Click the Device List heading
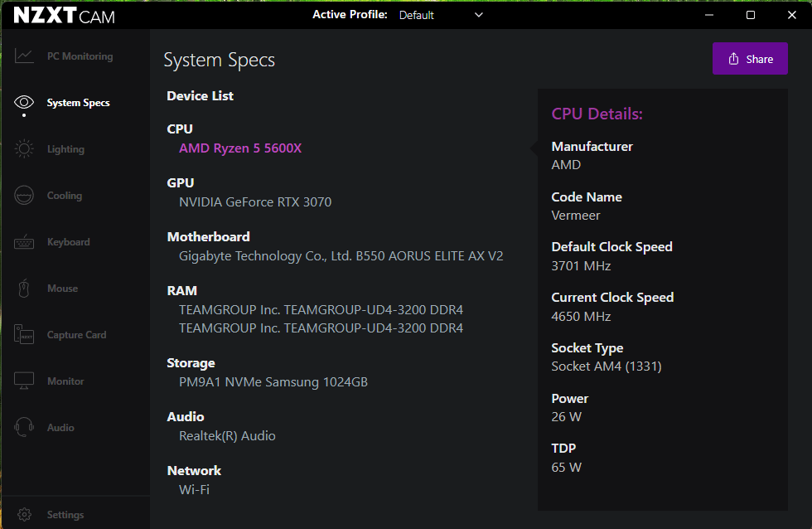Screen dimensions: 812x529 click(200, 96)
